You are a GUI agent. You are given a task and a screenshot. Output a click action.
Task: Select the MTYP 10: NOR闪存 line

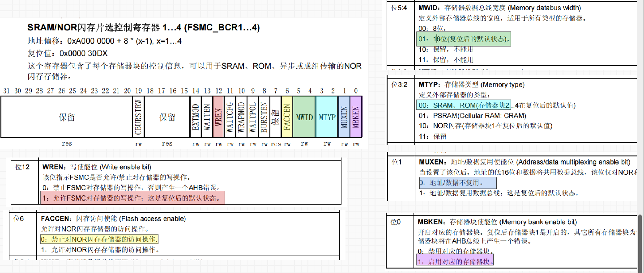485,126
